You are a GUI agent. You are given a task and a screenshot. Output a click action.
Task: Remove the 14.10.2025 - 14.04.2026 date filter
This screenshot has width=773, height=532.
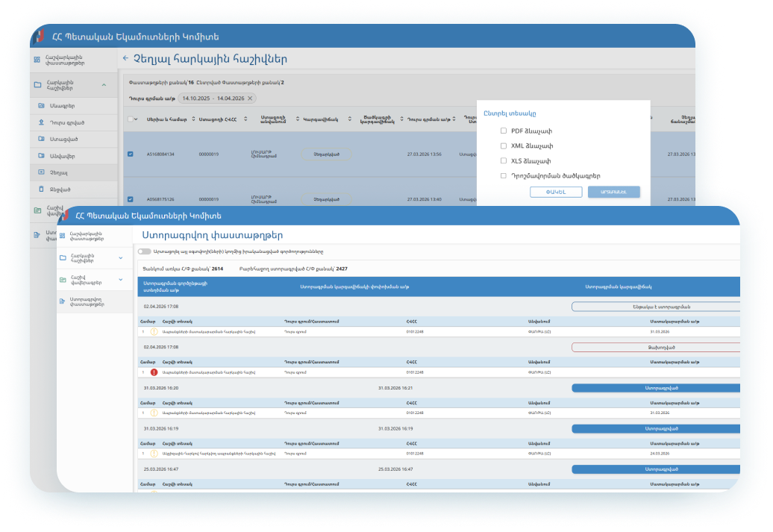pyautogui.click(x=250, y=98)
